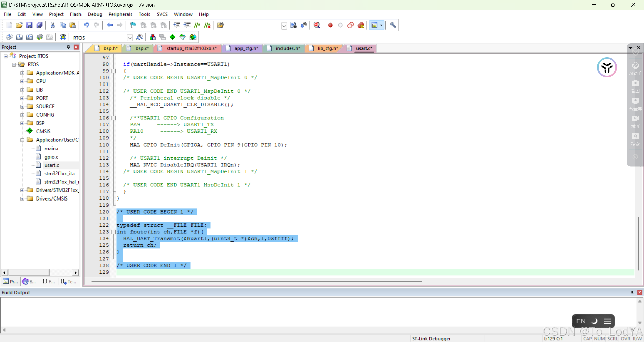Open Select Software Packs green diamond
The width and height of the screenshot is (644, 342).
[172, 37]
